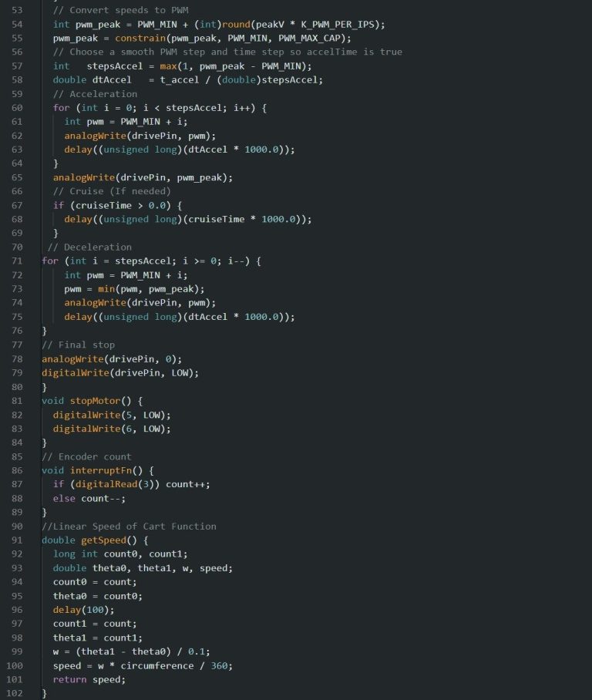This screenshot has width=592, height=700.
Task: Click the stopMotor function name
Action: 95,400
